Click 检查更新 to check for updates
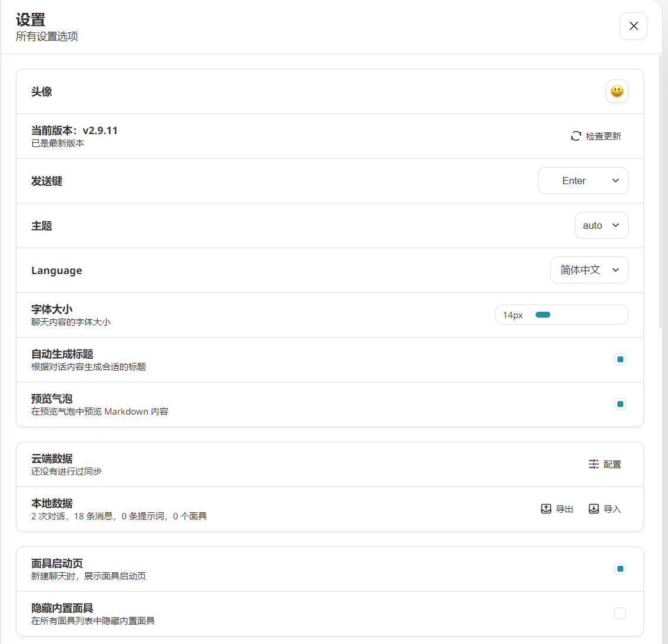Screen dimensions: 668x644 [x=596, y=136]
